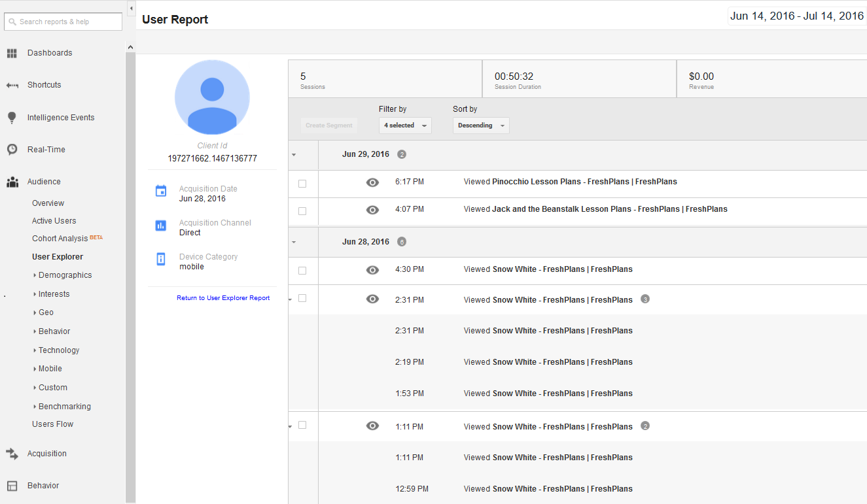Click the eye icon for Pinocchio Lesson Plans
This screenshot has width=867, height=504.
click(x=372, y=182)
